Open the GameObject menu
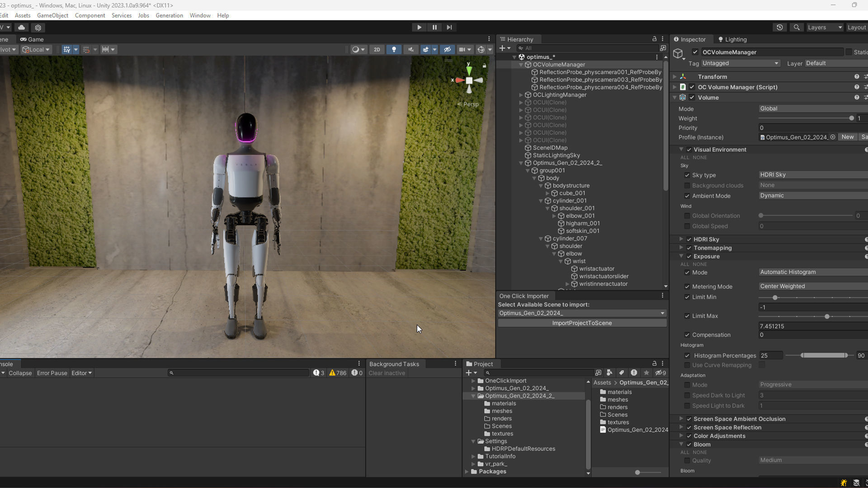Viewport: 868px width, 488px height. pos(52,15)
